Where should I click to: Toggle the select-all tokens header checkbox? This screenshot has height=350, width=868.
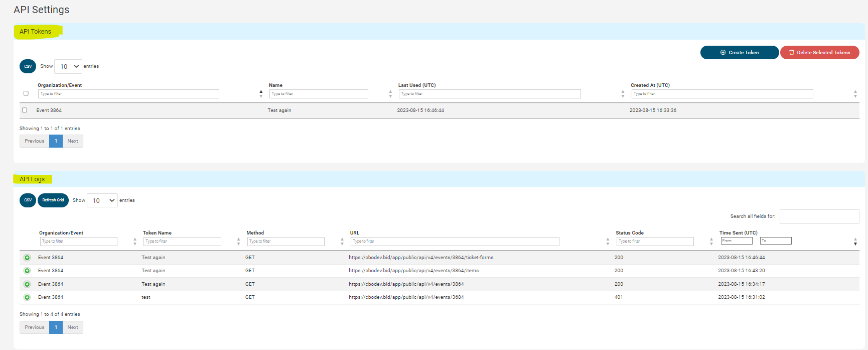(26, 93)
